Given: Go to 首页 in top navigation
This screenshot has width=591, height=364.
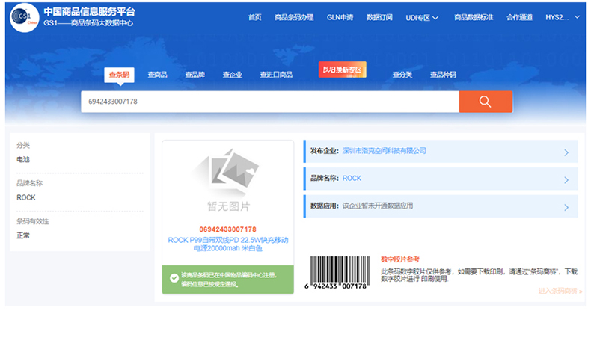Looking at the screenshot, I should point(255,17).
